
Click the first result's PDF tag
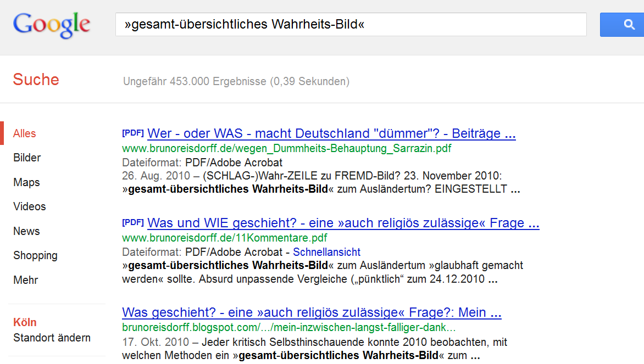[132, 133]
